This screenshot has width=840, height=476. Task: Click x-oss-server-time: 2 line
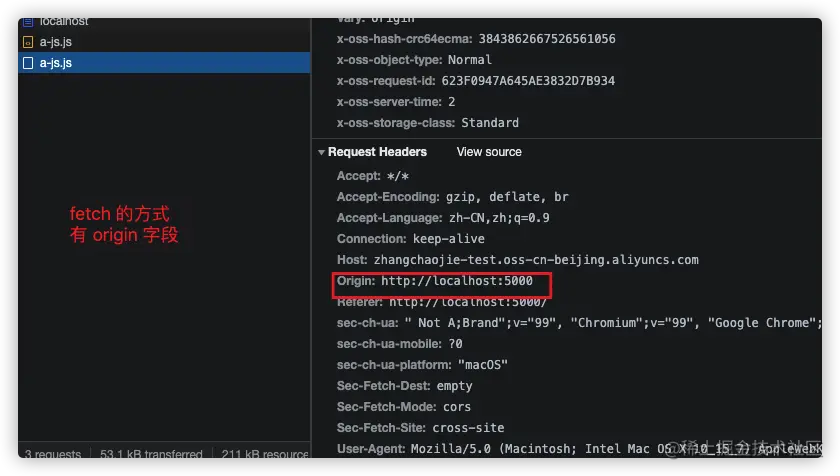[x=396, y=101]
